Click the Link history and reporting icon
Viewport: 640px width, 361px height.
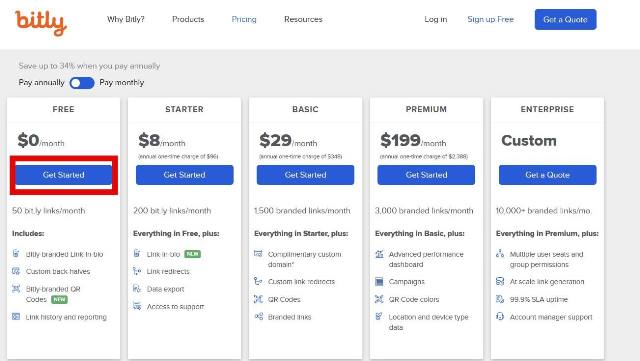16,316
